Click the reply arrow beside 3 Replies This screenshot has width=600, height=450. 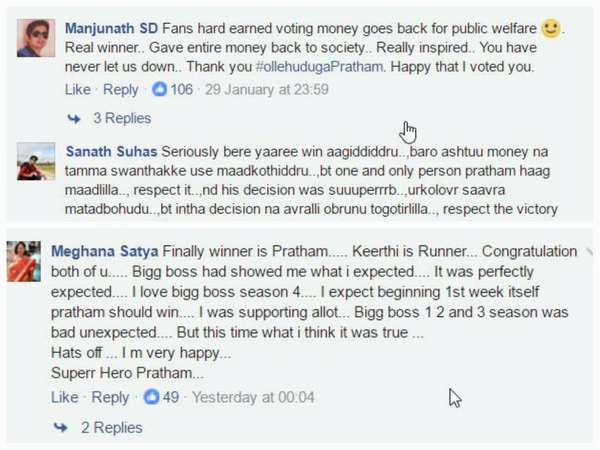coord(73,118)
